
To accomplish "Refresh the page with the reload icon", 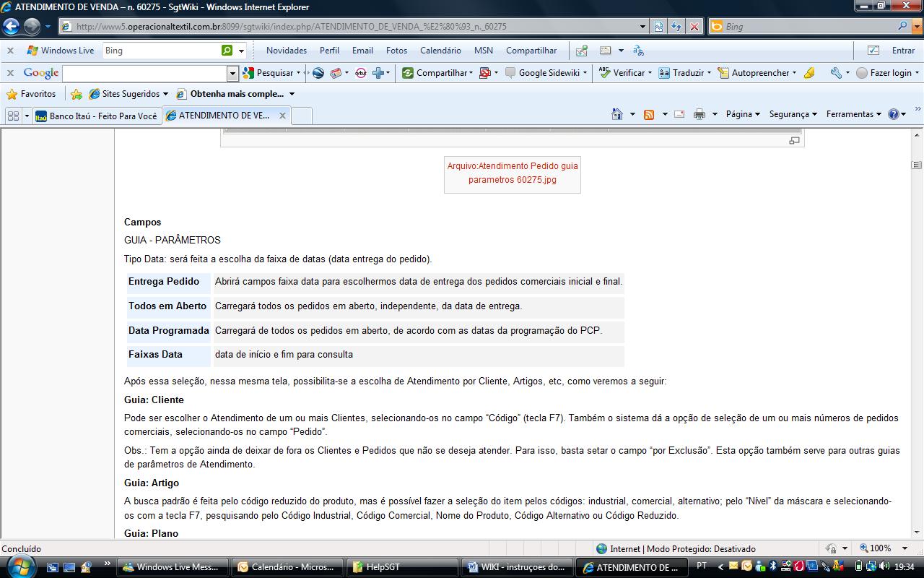I will click(x=676, y=27).
